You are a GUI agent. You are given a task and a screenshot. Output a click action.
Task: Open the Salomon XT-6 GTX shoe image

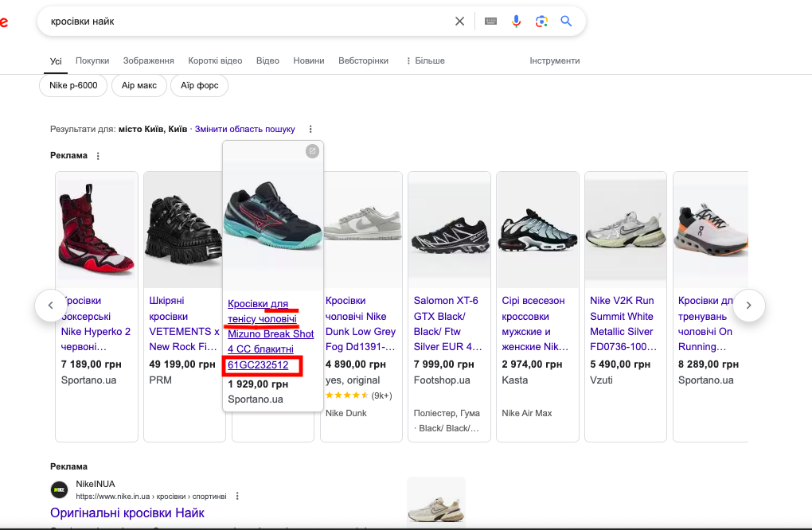(x=450, y=230)
